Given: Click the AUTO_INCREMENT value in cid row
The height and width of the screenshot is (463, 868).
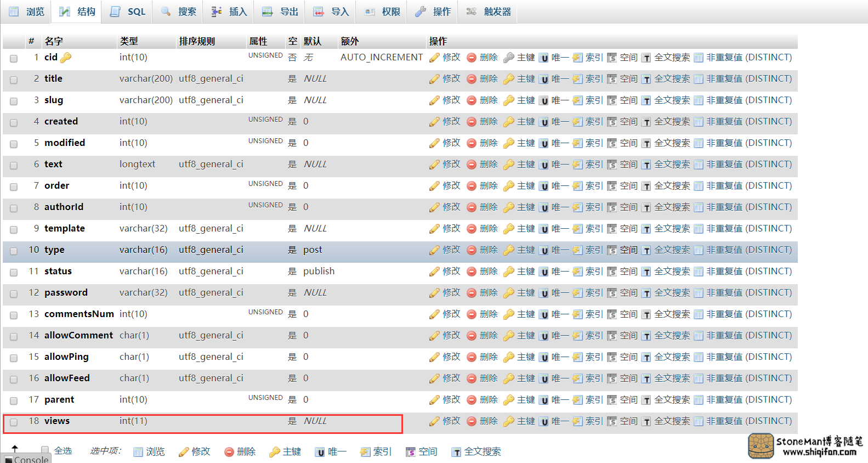Looking at the screenshot, I should tap(382, 57).
